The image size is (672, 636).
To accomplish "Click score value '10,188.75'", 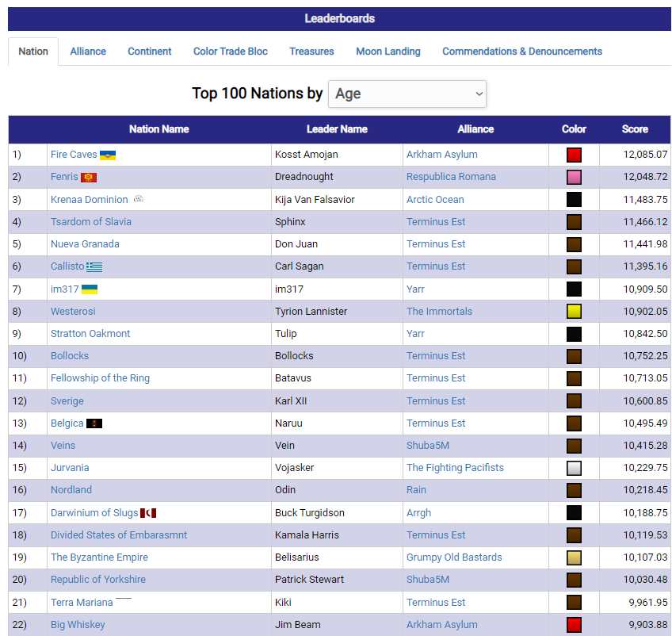I will click(x=645, y=513).
